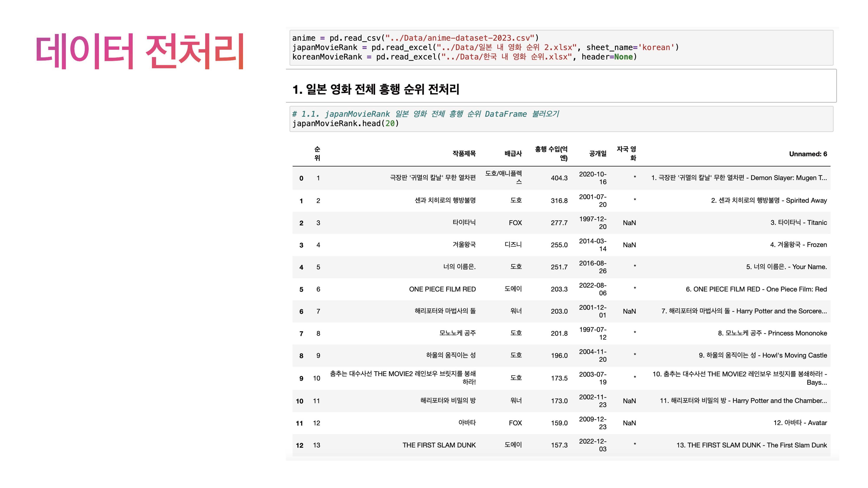868x488 pixels.
Task: Click the '404.3' revenue value
Action: [x=559, y=178]
